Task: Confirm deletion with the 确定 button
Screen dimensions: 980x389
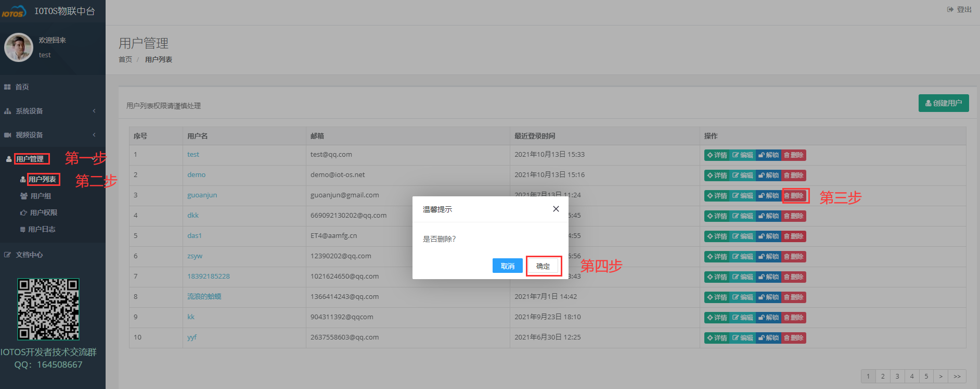Action: (x=543, y=266)
